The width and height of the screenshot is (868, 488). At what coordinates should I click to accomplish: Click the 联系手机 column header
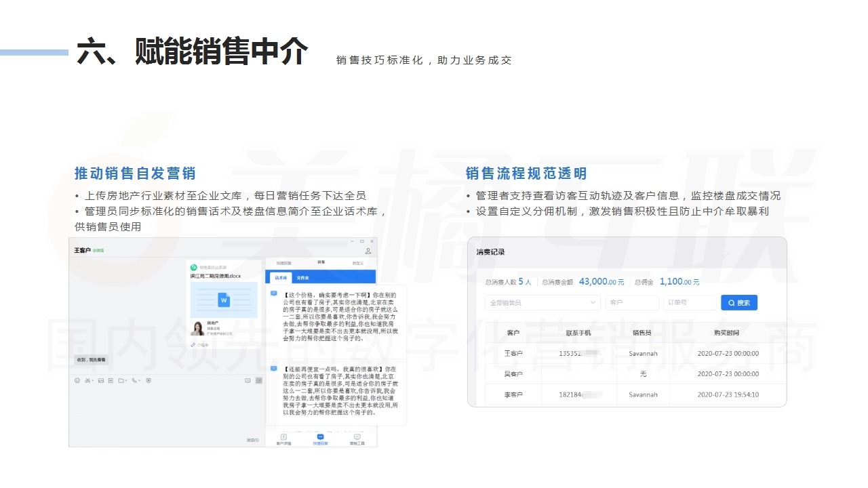coord(578,333)
